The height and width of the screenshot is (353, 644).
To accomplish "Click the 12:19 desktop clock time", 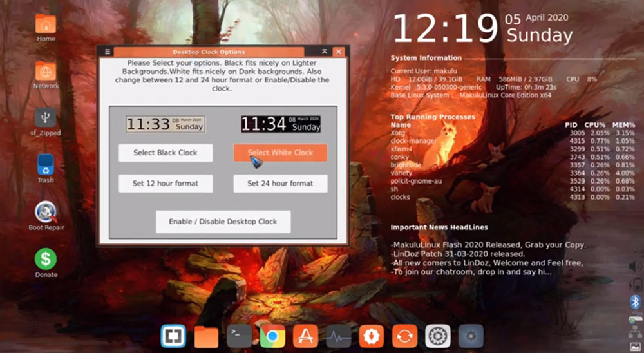I will click(445, 29).
